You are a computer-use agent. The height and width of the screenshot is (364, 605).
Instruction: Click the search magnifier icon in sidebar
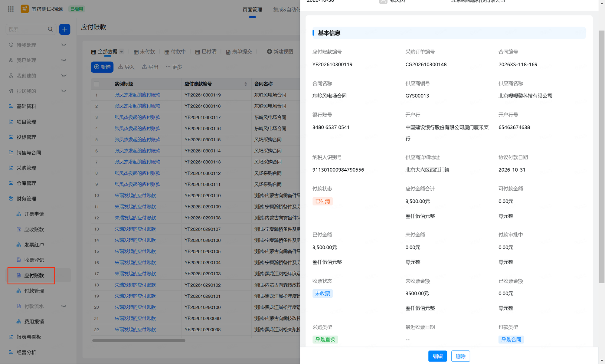[x=50, y=29]
